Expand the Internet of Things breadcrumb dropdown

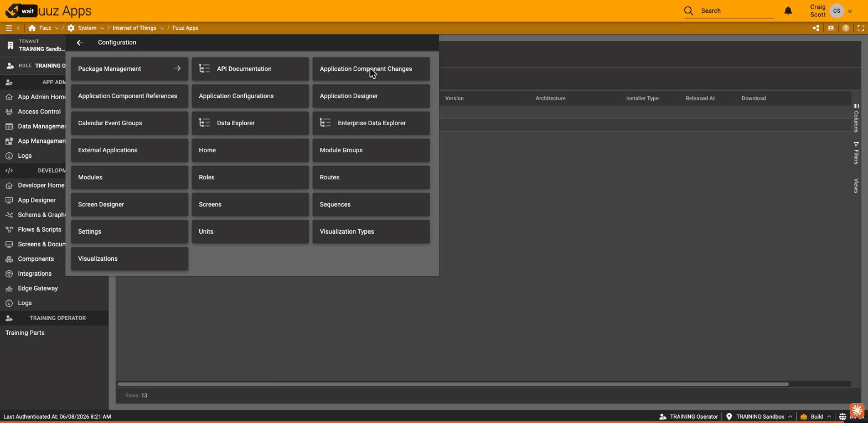click(x=162, y=28)
